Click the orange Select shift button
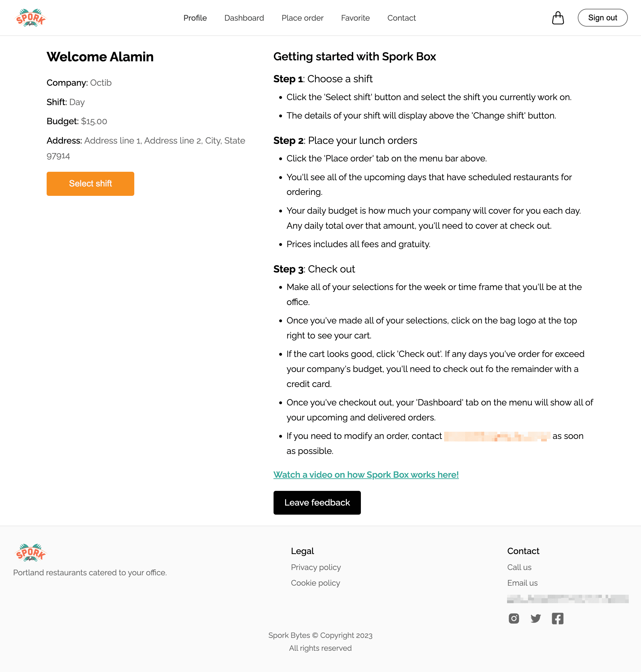The width and height of the screenshot is (641, 672). [90, 183]
